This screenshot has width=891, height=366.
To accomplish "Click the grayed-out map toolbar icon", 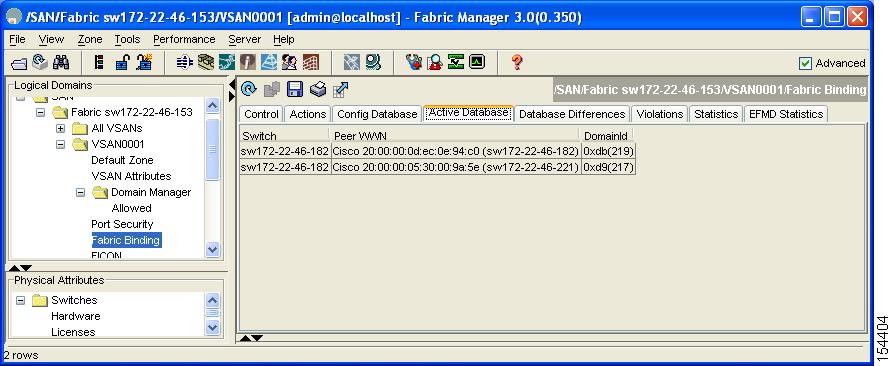I will coord(352,63).
